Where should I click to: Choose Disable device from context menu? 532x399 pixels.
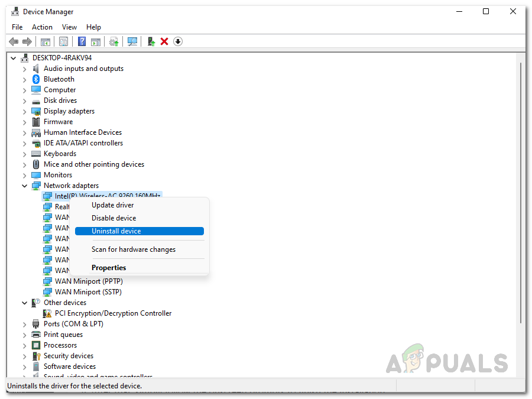pos(140,218)
